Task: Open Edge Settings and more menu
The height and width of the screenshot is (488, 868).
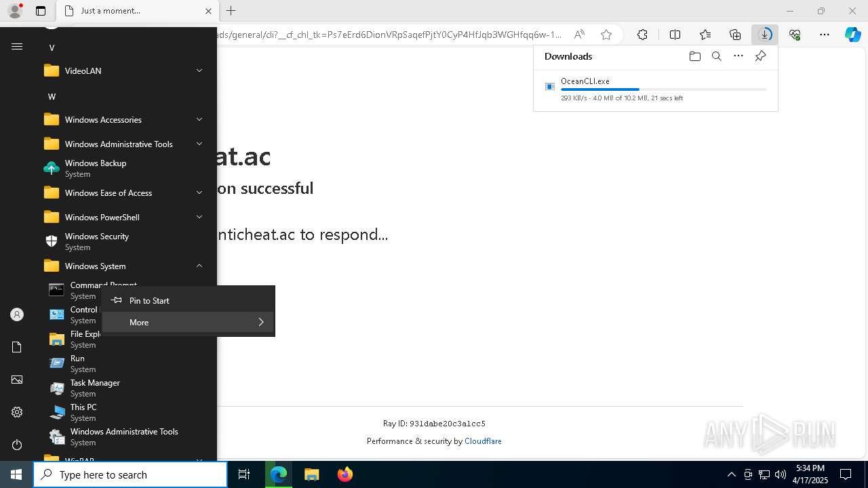Action: point(825,35)
